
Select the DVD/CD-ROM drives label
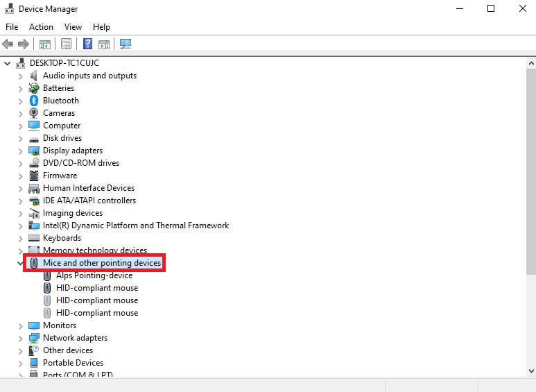click(81, 163)
